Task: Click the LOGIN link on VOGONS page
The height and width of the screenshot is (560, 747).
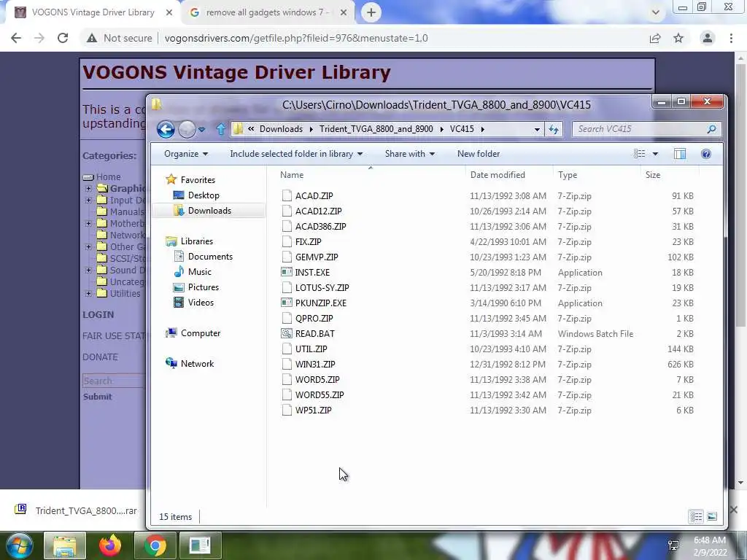Action: tap(98, 315)
